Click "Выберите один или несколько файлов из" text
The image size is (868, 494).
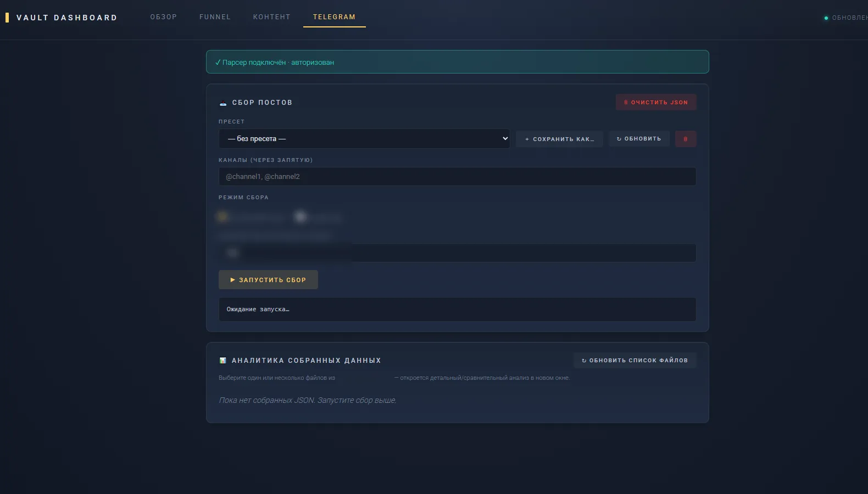point(277,378)
